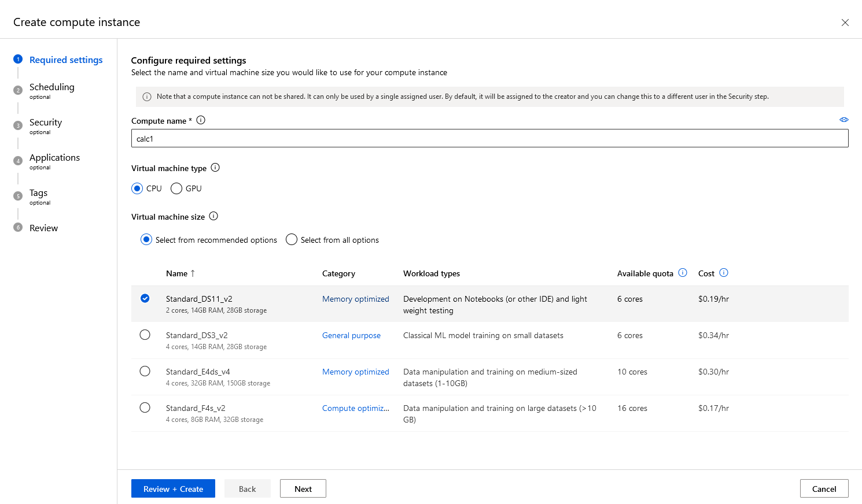Click the Virtual machine size info icon

(213, 216)
